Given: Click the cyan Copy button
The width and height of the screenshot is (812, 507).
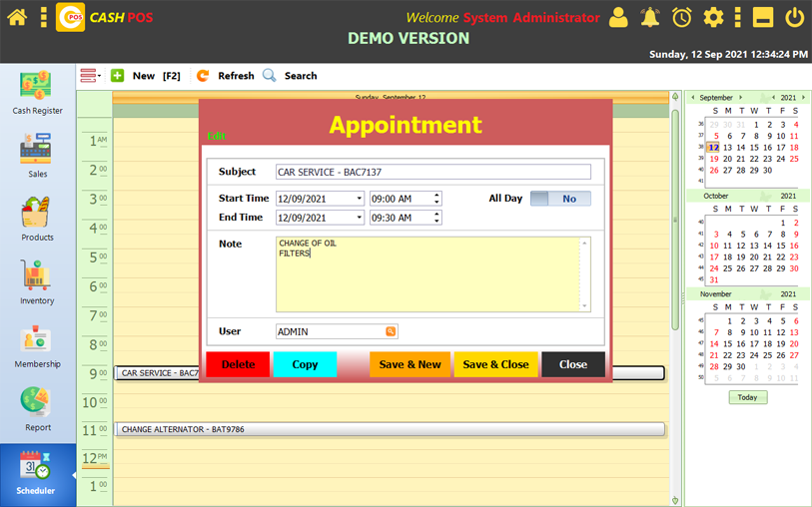Looking at the screenshot, I should point(305,364).
